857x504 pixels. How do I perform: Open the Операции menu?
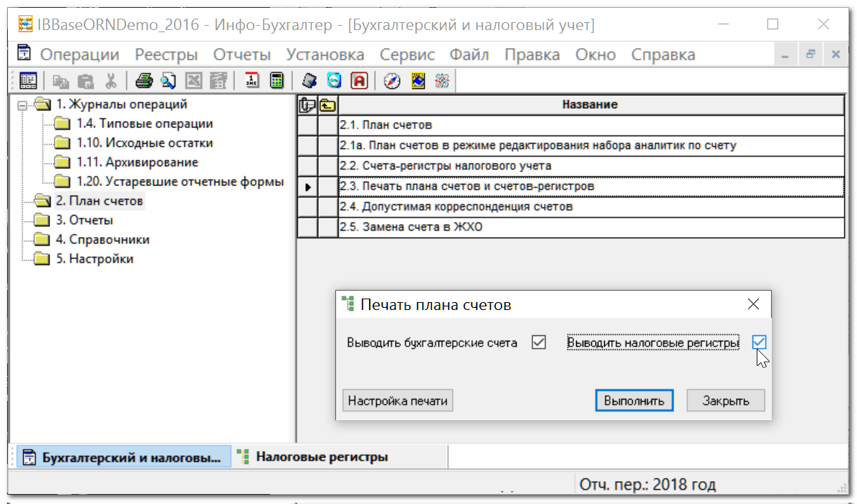pos(80,54)
